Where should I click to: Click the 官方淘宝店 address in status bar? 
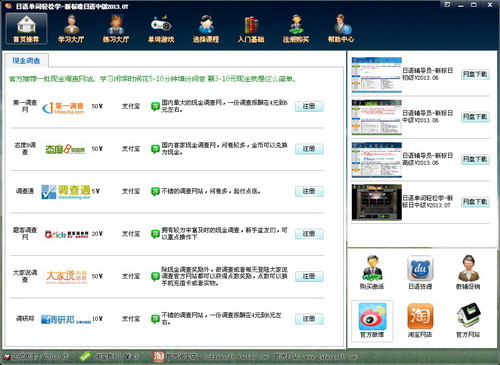217,357
